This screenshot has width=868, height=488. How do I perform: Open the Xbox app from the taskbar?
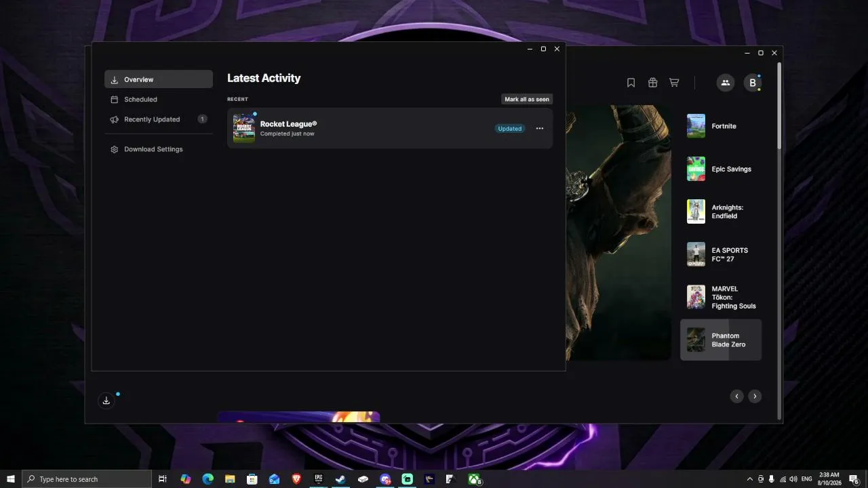pos(475,479)
